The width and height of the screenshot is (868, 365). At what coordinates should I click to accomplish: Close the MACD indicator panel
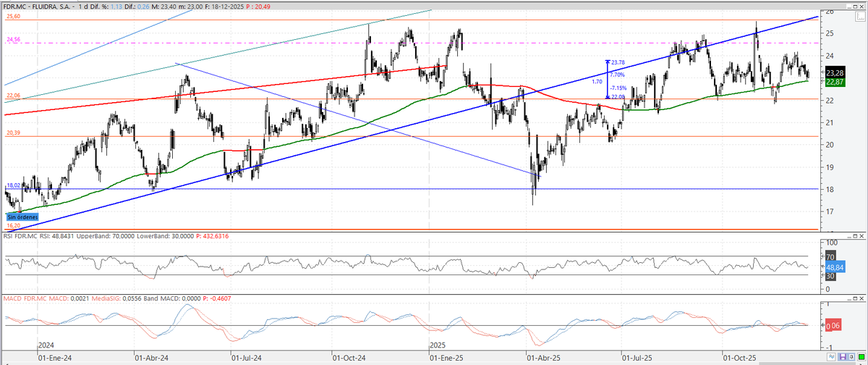pos(861,298)
